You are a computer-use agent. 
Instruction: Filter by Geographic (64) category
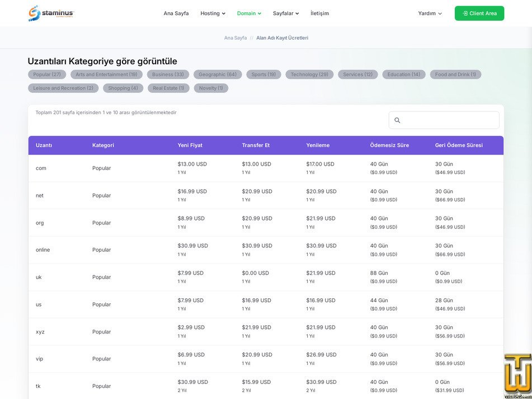(218, 74)
